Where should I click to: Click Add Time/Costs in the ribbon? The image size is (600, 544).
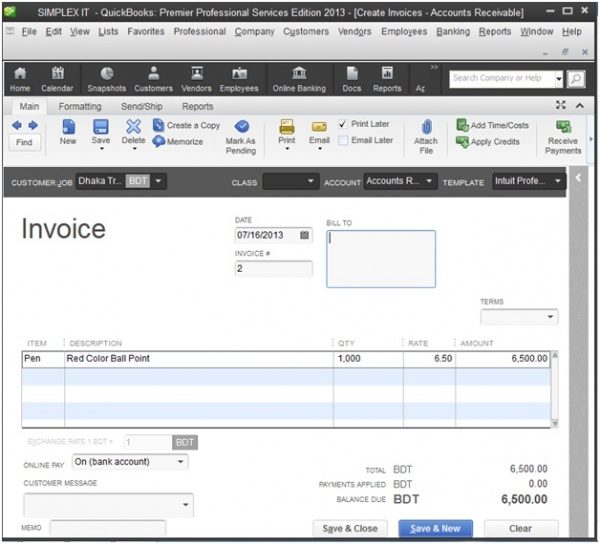point(492,125)
